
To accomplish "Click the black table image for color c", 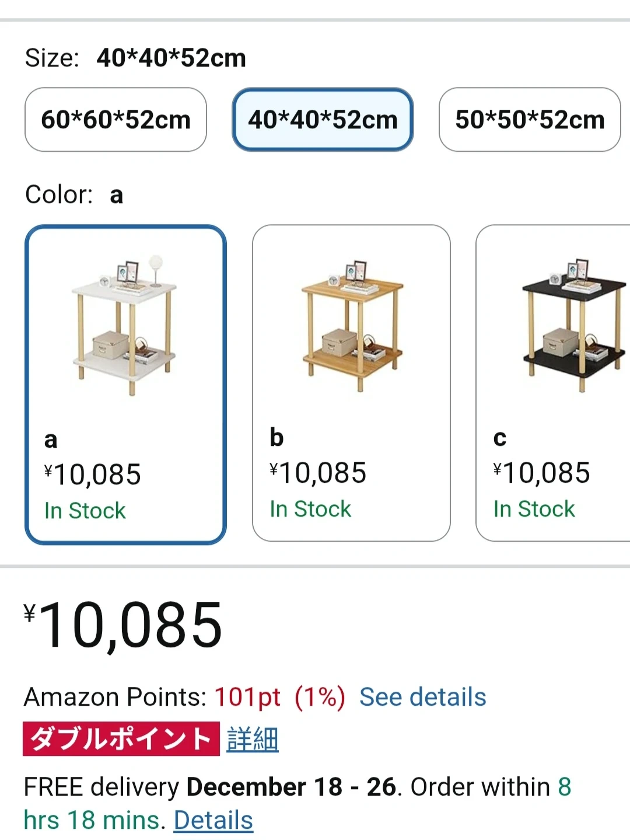I will (x=572, y=325).
